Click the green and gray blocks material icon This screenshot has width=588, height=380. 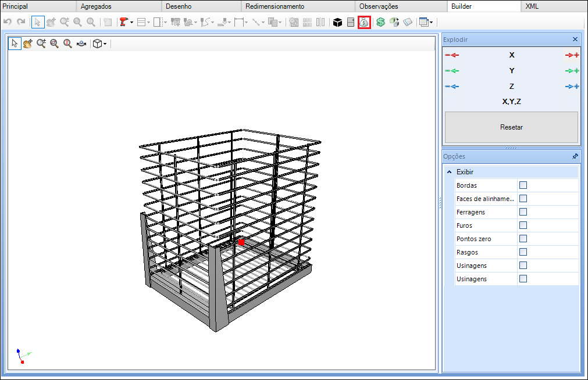[x=394, y=23]
